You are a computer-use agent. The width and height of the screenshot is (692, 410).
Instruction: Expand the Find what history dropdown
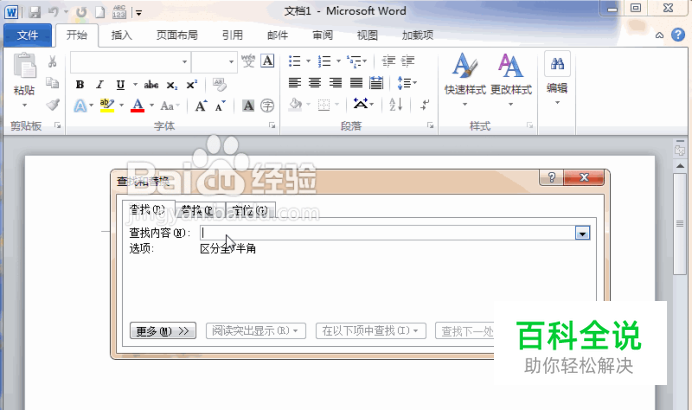click(x=583, y=233)
